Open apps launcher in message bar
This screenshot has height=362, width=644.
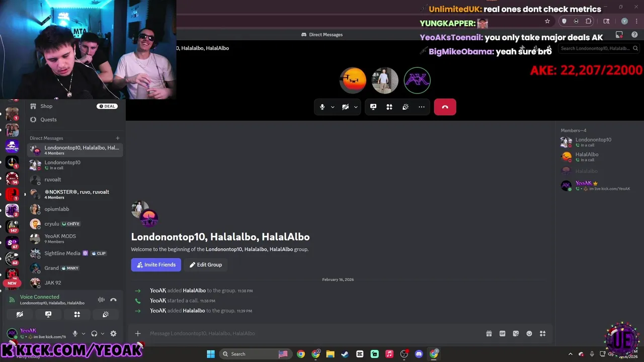[x=542, y=333]
